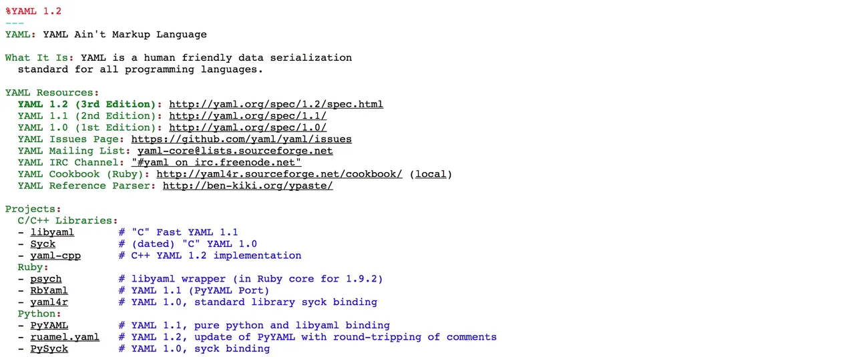The width and height of the screenshot is (868, 357).
Task: Open the yaml4r sourceforge cookbook link
Action: pos(279,174)
